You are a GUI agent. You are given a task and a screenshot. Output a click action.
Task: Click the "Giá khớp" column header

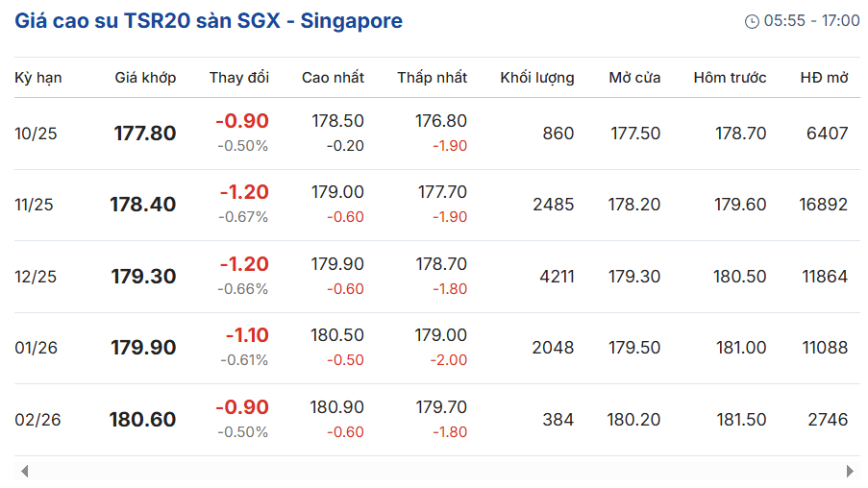(145, 78)
